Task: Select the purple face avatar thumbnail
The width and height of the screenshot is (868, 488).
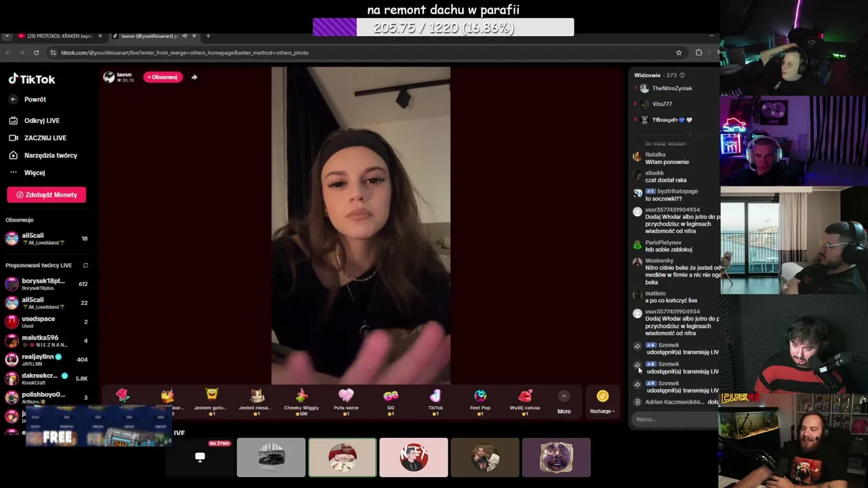Action: pos(556,457)
